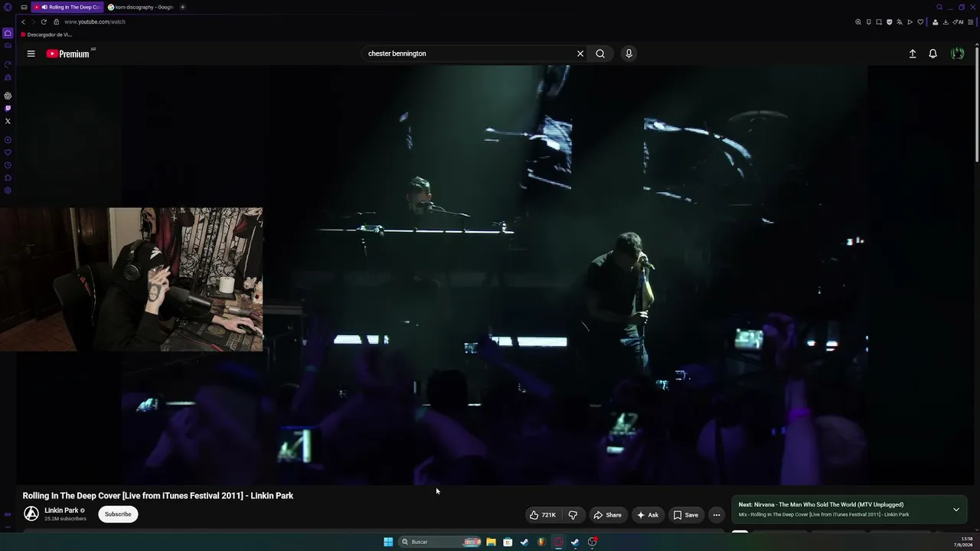
Task: Open the zoom magnifier in toolbar
Action: pos(858,21)
